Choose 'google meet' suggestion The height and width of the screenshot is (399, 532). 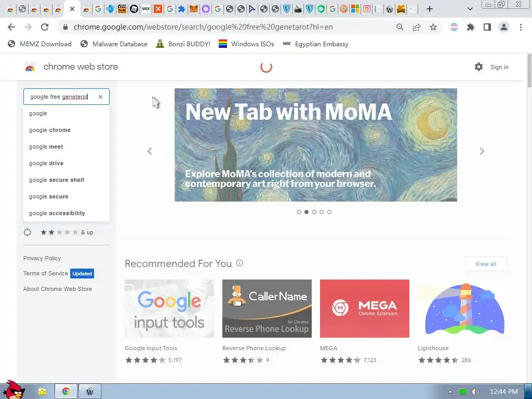66,147
